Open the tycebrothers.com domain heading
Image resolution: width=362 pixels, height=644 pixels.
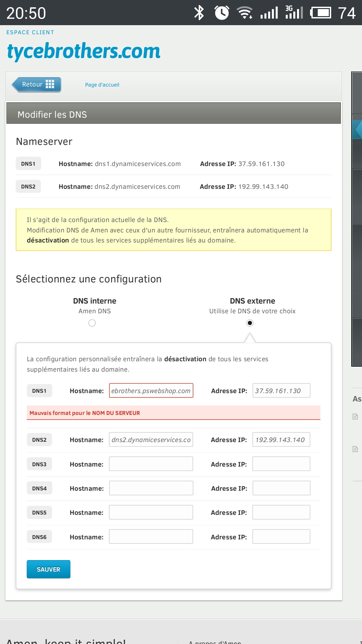tap(84, 51)
